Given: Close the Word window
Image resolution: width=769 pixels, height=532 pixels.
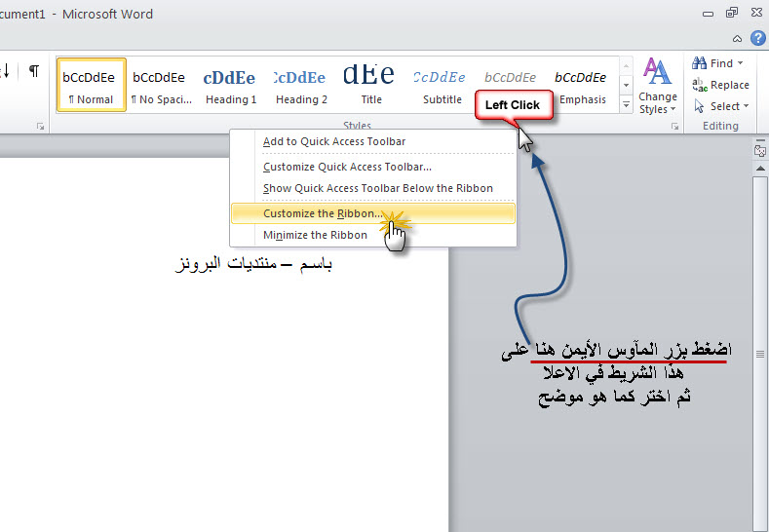Looking at the screenshot, I should pyautogui.click(x=756, y=13).
